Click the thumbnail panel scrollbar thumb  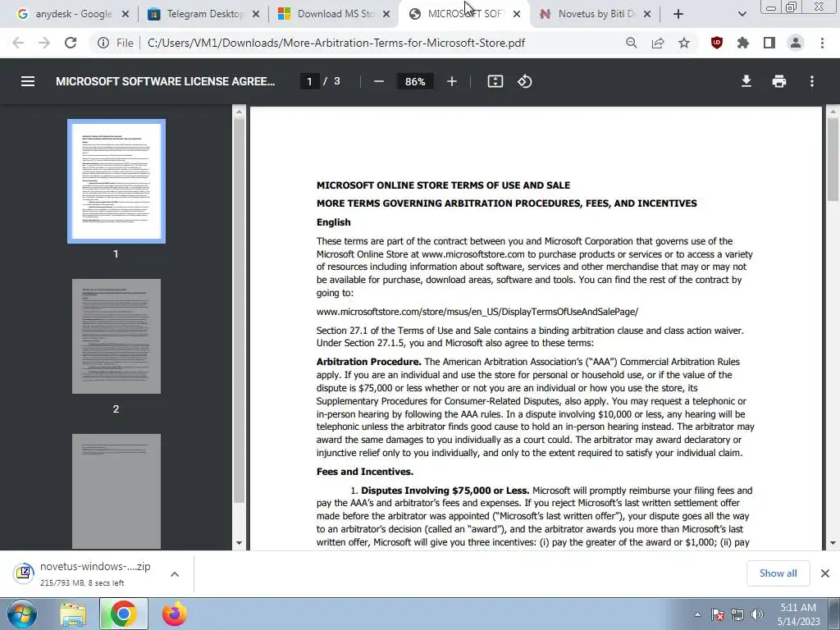pyautogui.click(x=239, y=311)
